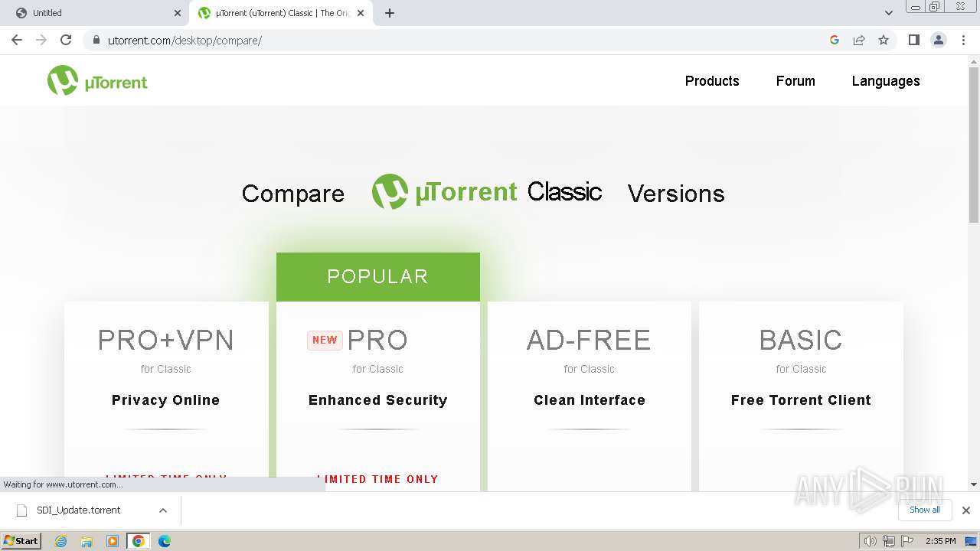Screen dimensions: 980x551
Task: Click the scrollbar down arrow
Action: coord(974,484)
